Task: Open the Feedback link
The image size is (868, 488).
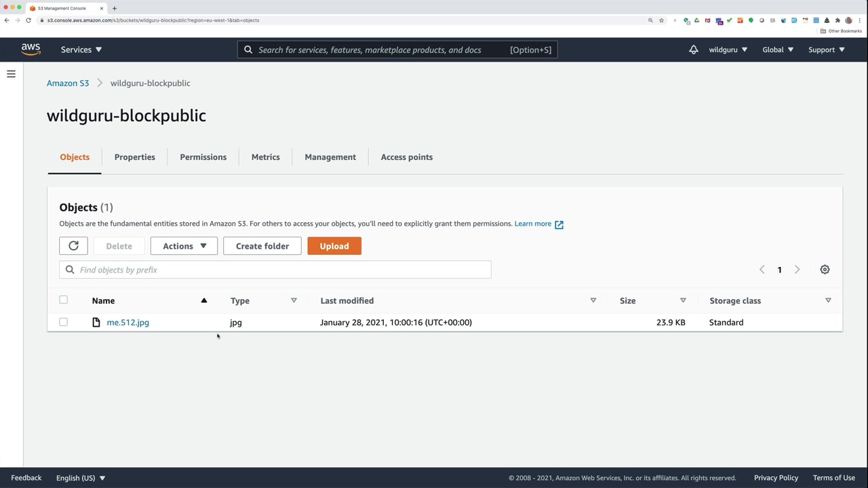Action: 26,478
